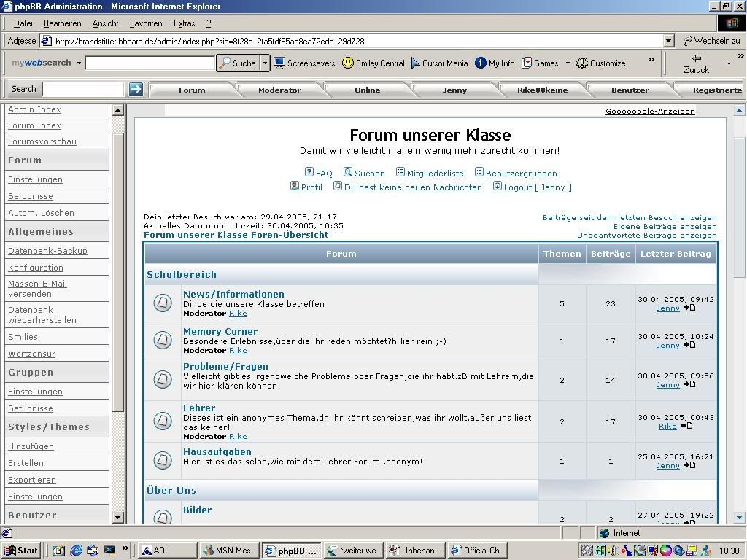Click the Memory Corner forum folder icon

(163, 340)
